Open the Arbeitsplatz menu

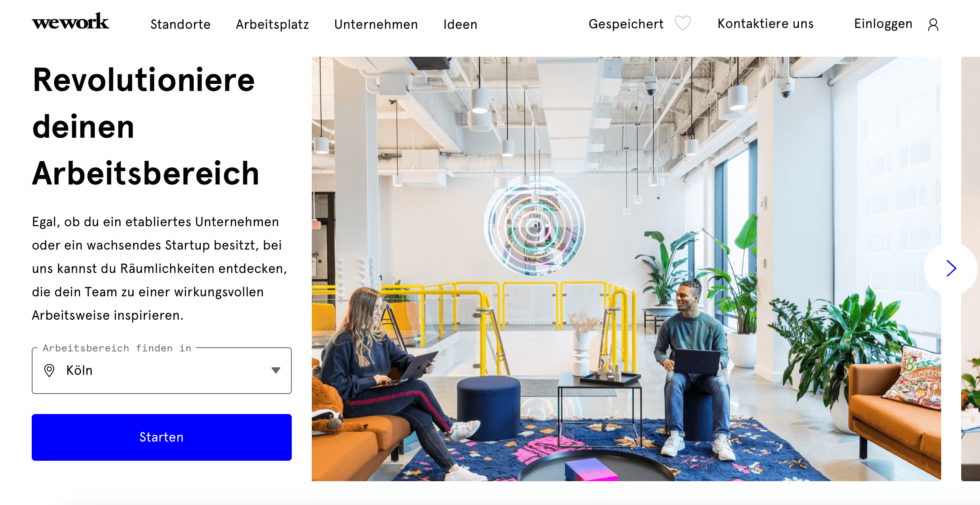(x=272, y=24)
